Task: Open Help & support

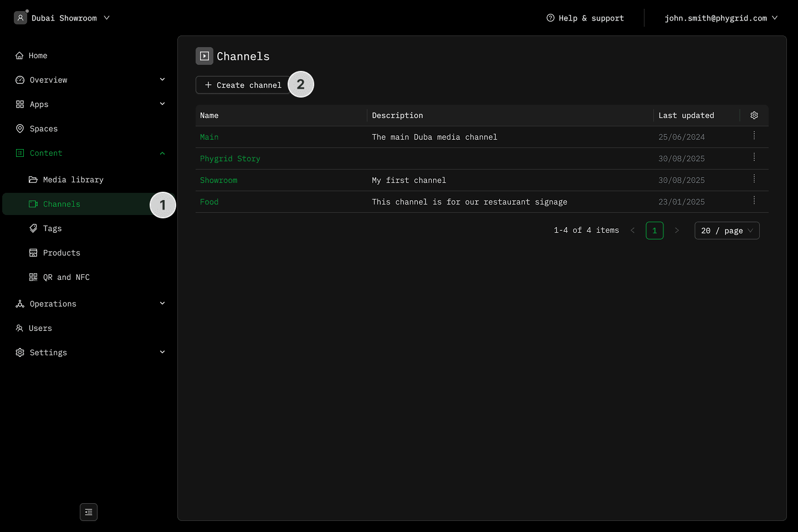Action: tap(585, 18)
